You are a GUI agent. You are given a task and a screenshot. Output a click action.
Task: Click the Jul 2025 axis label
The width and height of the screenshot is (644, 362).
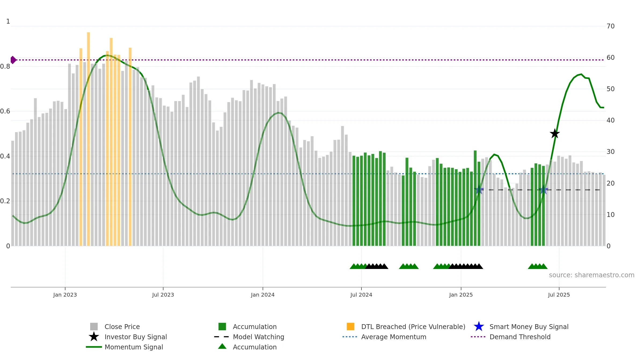559,295
